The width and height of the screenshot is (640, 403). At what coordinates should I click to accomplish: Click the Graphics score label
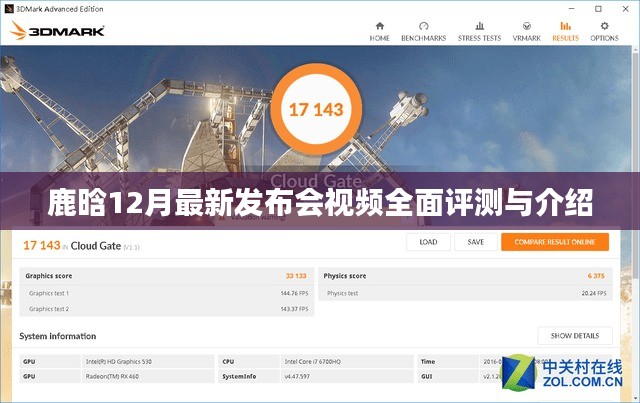point(49,276)
